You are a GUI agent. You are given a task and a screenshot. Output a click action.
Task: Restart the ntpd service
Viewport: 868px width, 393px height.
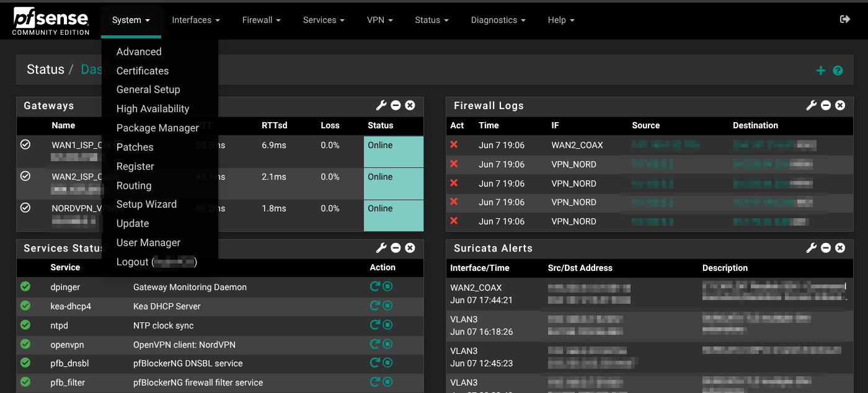click(x=374, y=325)
